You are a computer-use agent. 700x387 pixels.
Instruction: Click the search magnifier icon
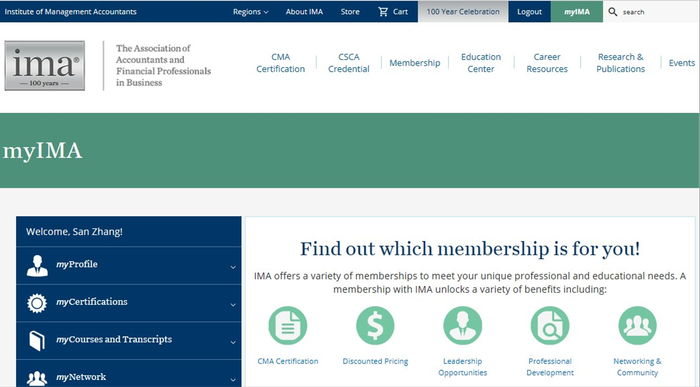point(613,12)
